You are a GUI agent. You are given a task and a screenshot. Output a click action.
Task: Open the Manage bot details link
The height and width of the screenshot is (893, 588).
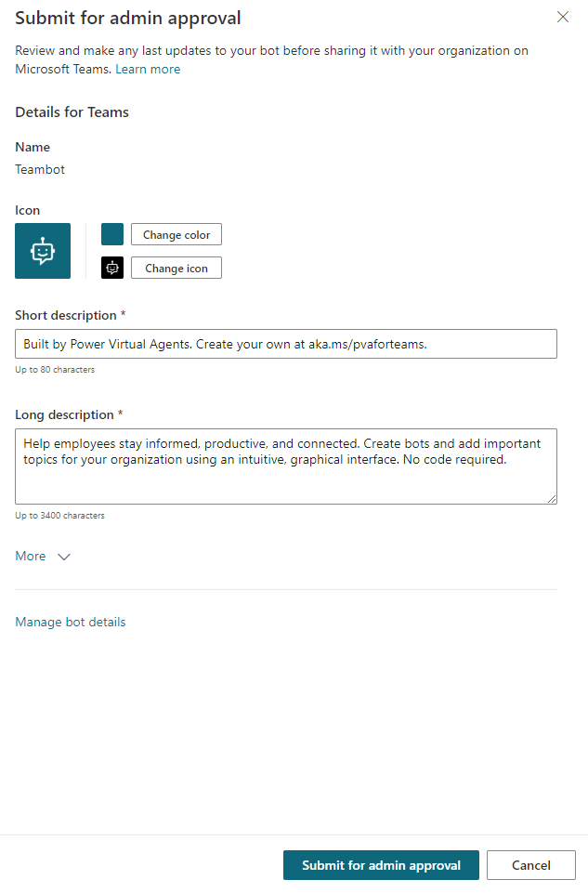pyautogui.click(x=71, y=623)
